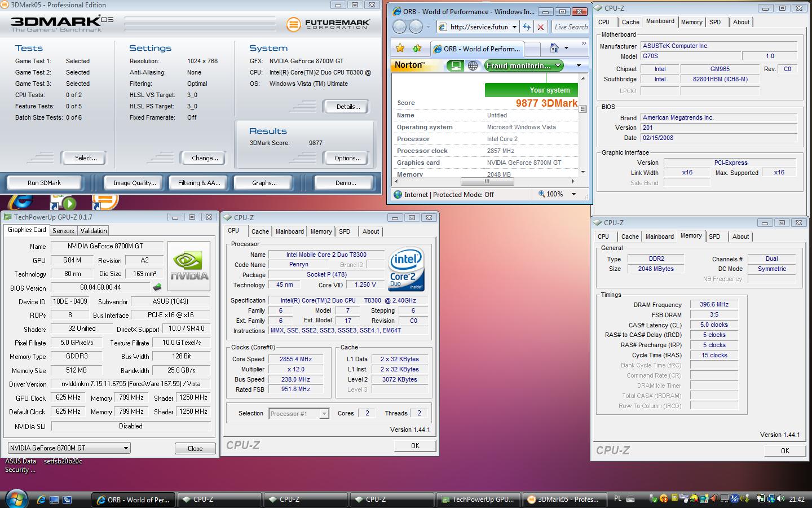The image size is (812, 508).
Task: Click the 9877 3DMark score text
Action: (546, 103)
